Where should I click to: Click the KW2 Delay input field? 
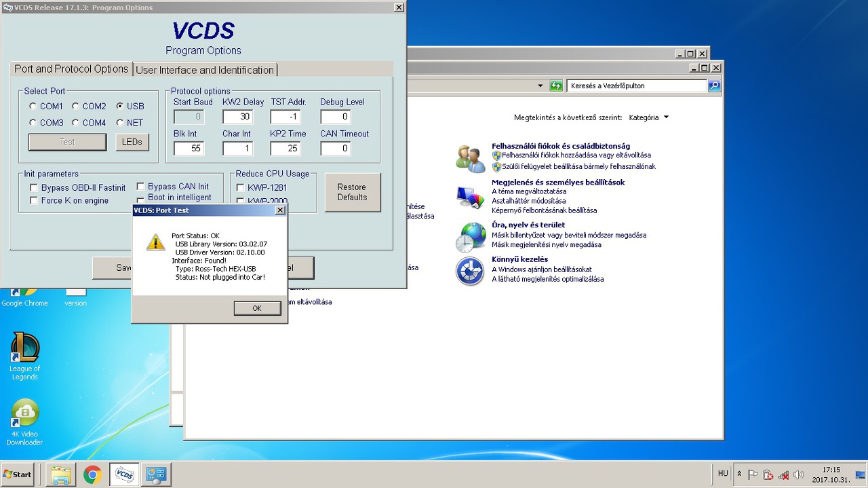237,117
